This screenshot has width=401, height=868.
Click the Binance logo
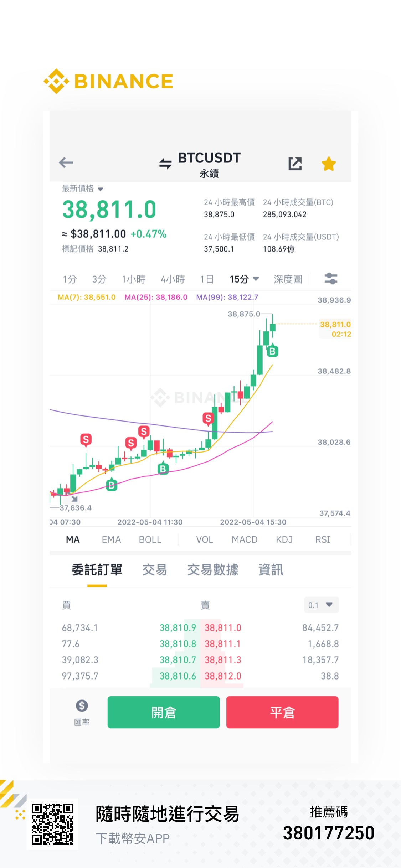coord(108,81)
